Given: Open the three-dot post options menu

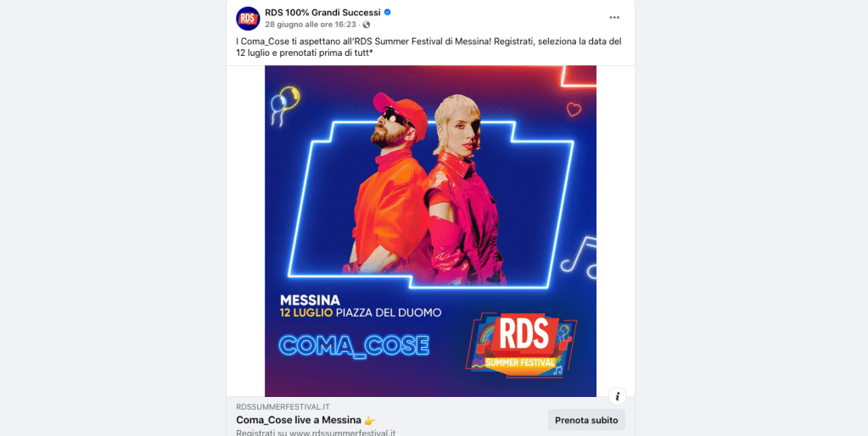Looking at the screenshot, I should pyautogui.click(x=614, y=18).
